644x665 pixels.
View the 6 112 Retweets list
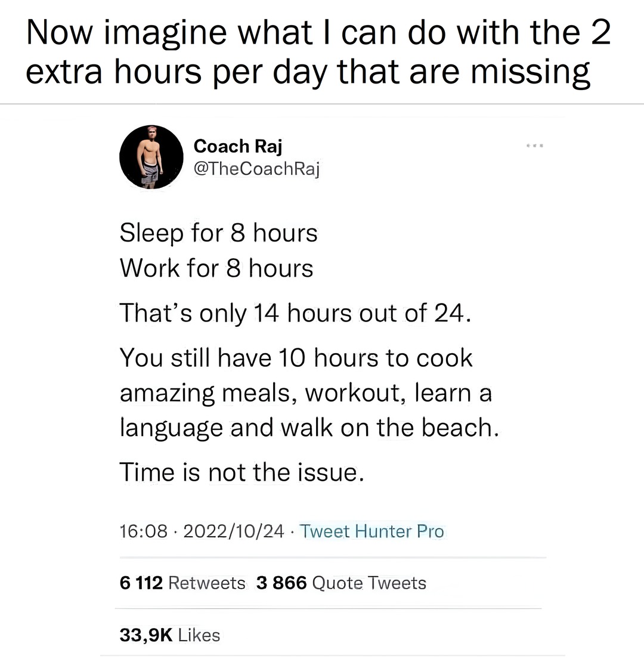click(x=182, y=582)
